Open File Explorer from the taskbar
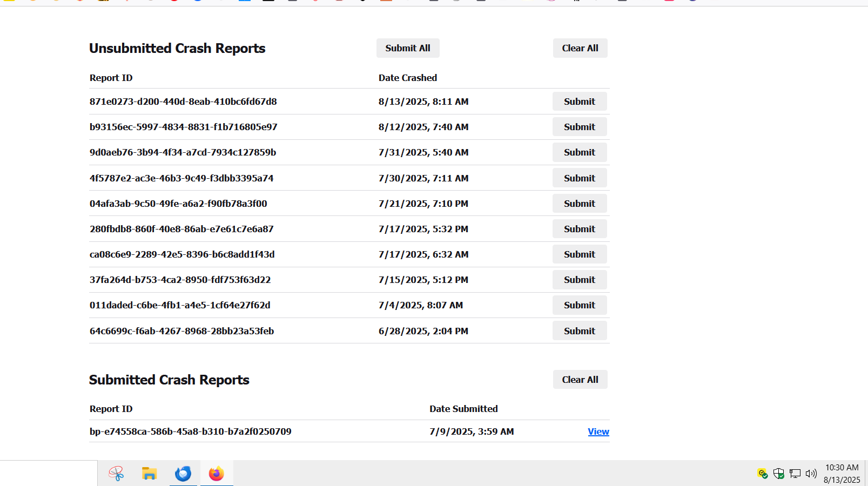Image resolution: width=868 pixels, height=486 pixels. pos(149,474)
